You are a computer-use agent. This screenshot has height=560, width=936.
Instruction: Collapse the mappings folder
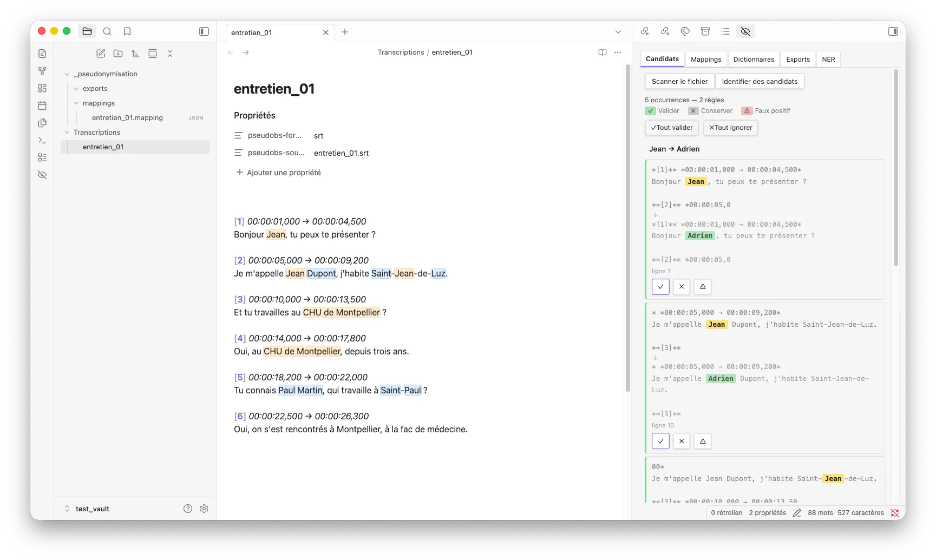[x=76, y=103]
